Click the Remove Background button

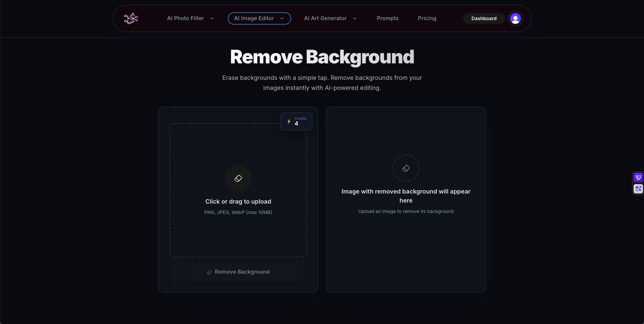click(x=238, y=272)
